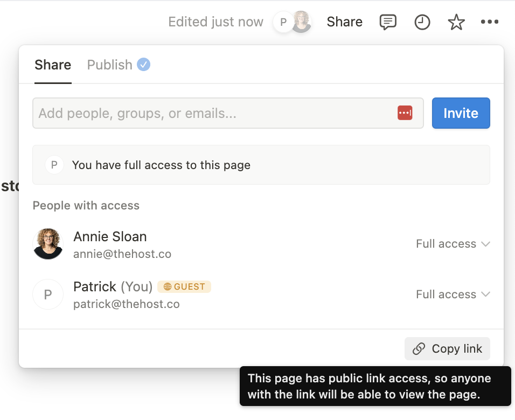Click the blue verified badge next to Publish
This screenshot has height=420, width=515.
click(x=143, y=64)
